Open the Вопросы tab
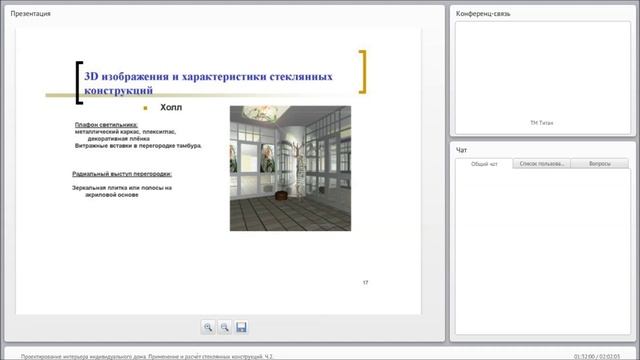The image size is (640, 360). [600, 164]
